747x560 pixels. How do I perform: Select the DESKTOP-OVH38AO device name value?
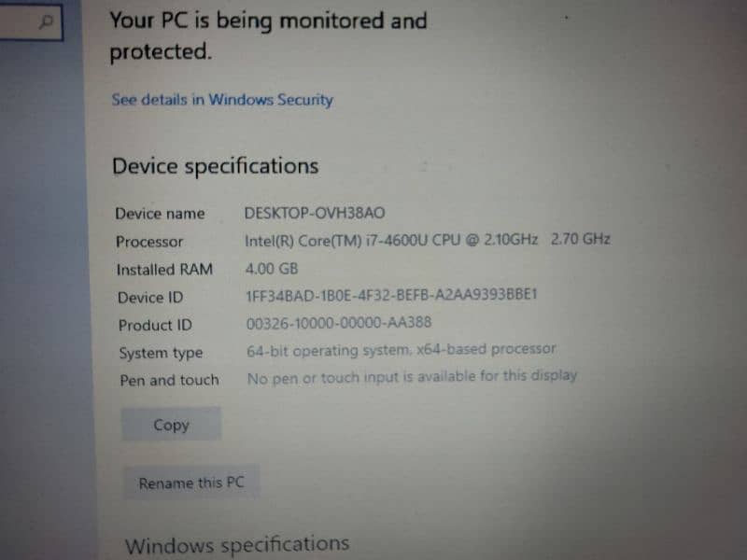click(315, 213)
